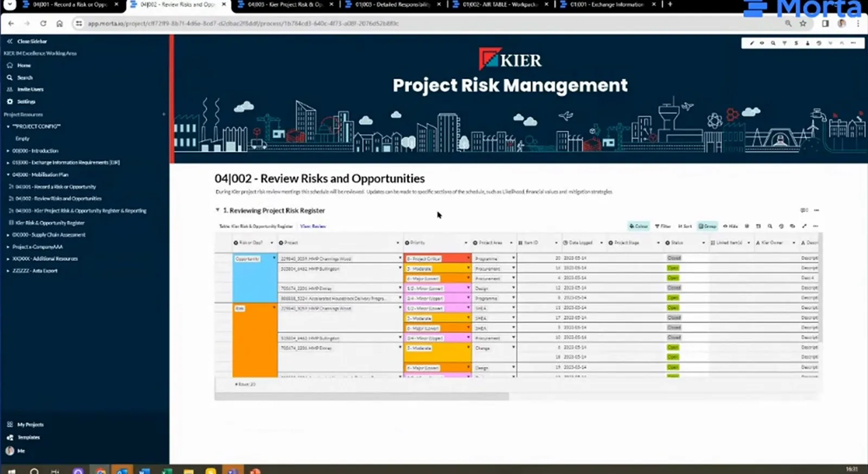Image resolution: width=868 pixels, height=474 pixels.
Task: Click the table search magnifier icon
Action: click(770, 226)
